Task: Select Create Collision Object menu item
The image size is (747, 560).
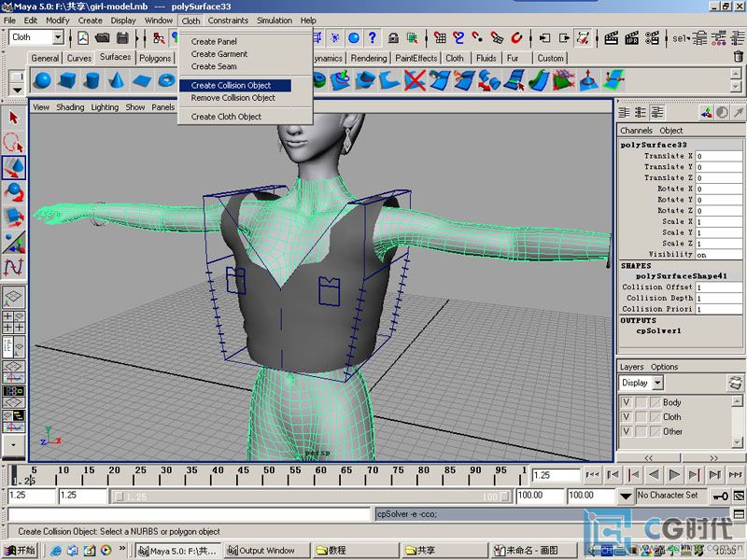Action: coord(235,85)
